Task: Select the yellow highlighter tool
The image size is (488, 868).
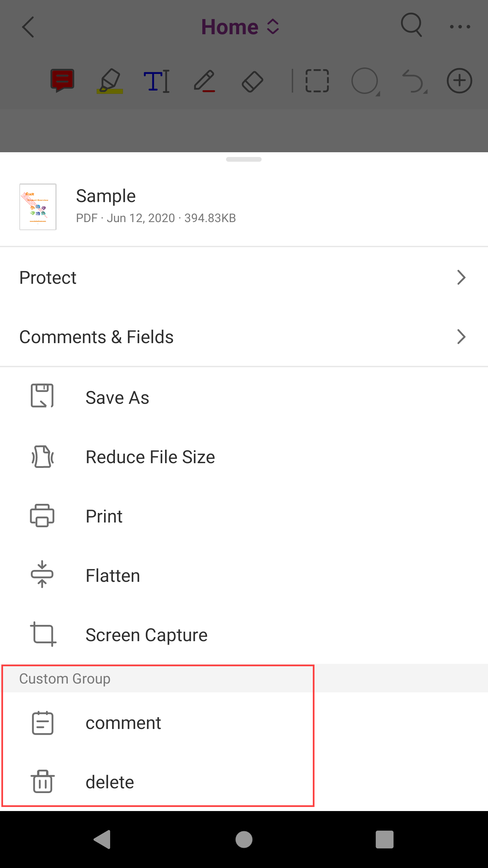Action: [110, 81]
